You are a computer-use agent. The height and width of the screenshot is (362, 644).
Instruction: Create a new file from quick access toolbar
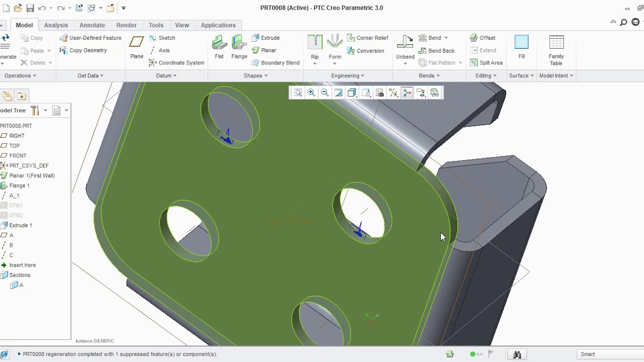pyautogui.click(x=6, y=8)
